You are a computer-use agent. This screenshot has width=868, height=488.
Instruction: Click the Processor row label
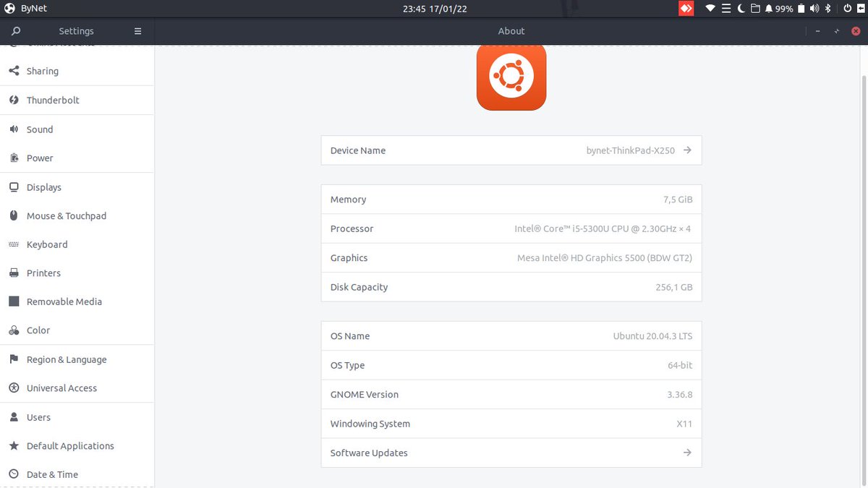[352, 228]
